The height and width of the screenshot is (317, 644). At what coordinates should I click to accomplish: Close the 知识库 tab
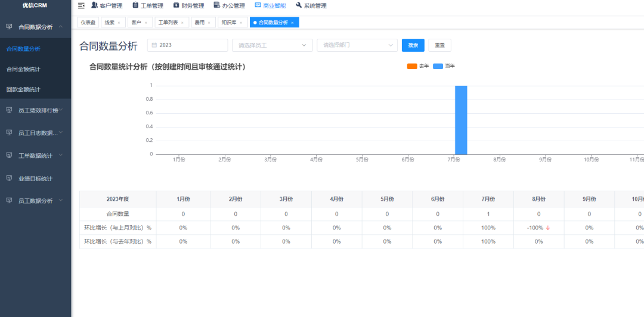pyautogui.click(x=241, y=23)
